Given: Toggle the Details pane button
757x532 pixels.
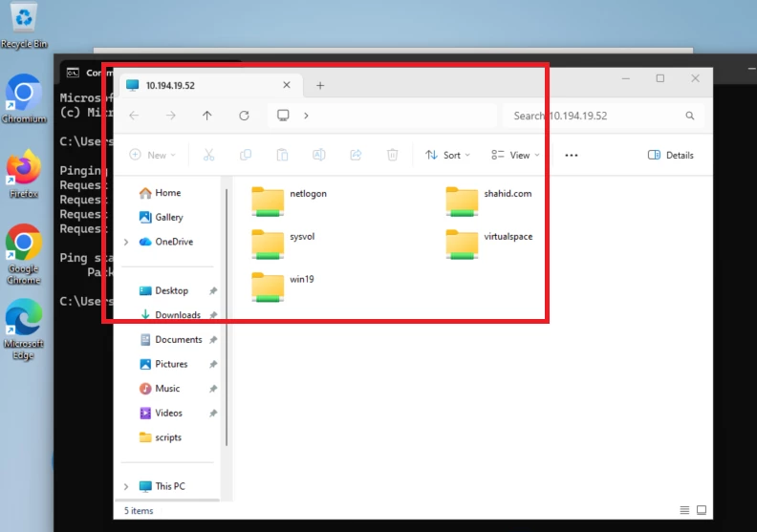Looking at the screenshot, I should click(x=671, y=155).
